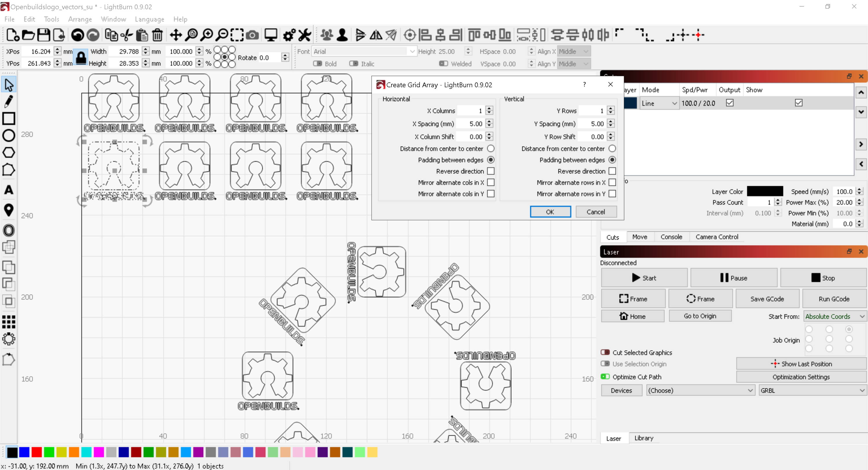The image size is (868, 470).
Task: Click the Flip Horizontal mirror icon
Action: pyautogui.click(x=376, y=35)
